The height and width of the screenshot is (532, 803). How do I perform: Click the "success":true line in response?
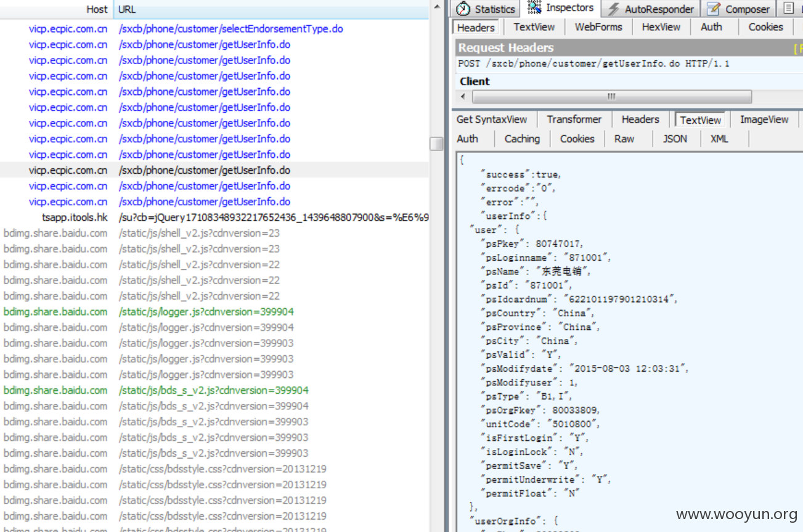[521, 174]
